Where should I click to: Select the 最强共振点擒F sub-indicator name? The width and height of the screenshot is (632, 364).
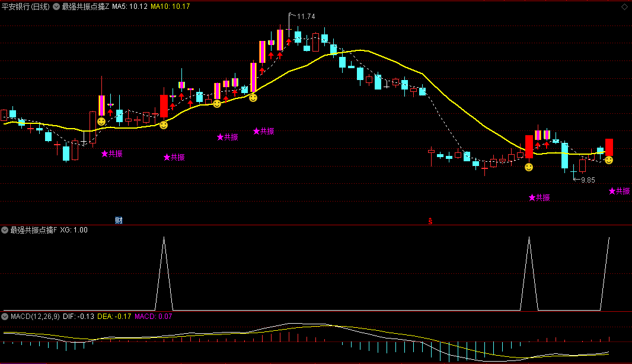pos(34,230)
